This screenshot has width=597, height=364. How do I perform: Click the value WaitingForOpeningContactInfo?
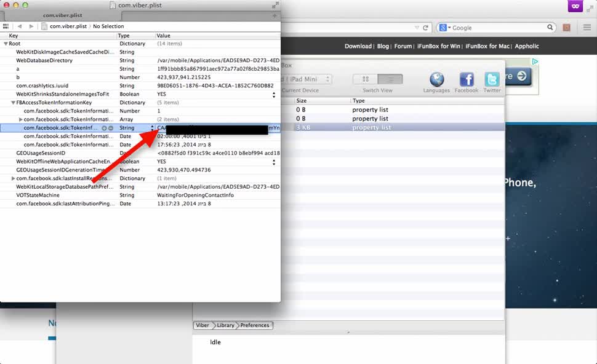195,196
